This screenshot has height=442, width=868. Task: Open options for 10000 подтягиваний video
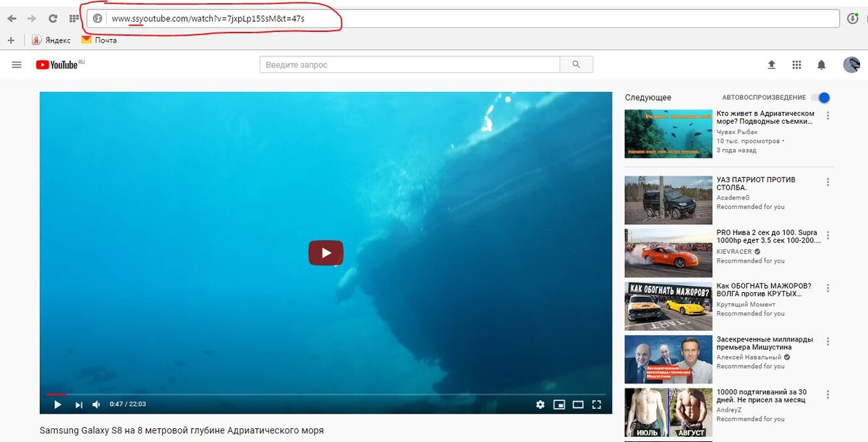[827, 394]
